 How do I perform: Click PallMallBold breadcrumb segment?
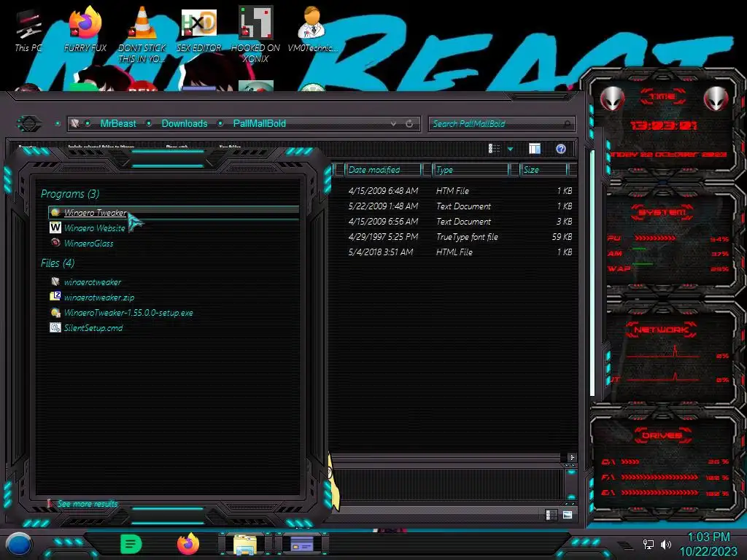[x=260, y=124]
